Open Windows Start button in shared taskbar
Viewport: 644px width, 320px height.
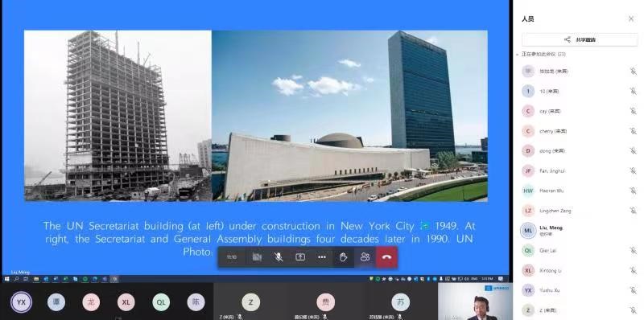(x=6, y=279)
